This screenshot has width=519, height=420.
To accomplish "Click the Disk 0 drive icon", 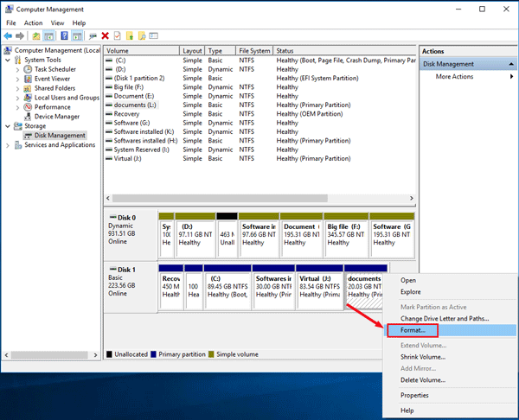I will [x=112, y=217].
